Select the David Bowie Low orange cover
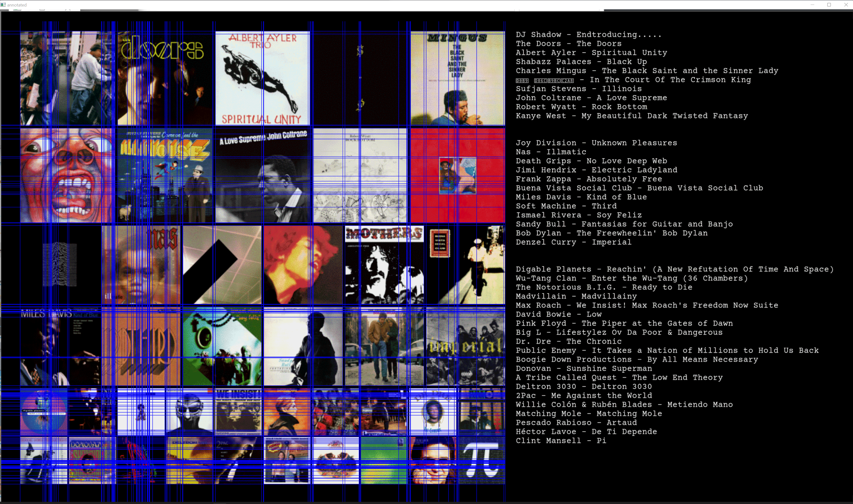Screen dimensions: 853x504 coord(287,412)
